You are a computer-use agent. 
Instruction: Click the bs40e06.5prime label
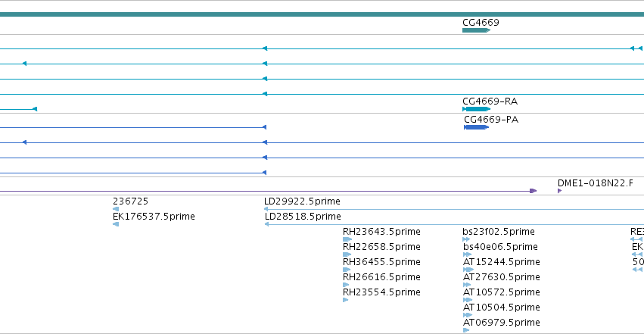[x=500, y=247]
